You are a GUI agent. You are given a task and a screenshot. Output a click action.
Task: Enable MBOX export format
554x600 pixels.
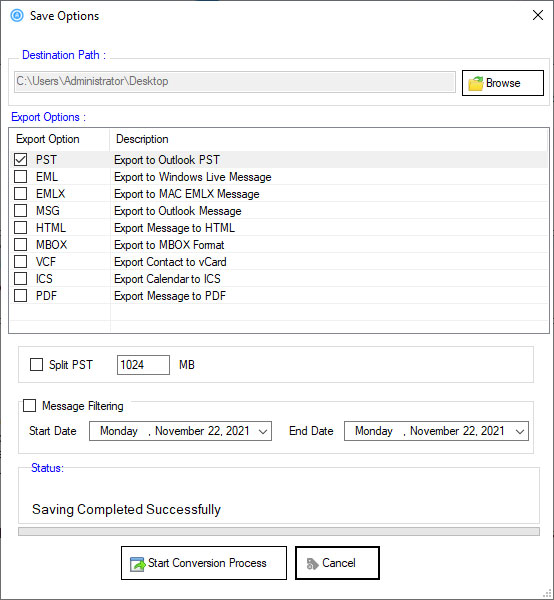click(20, 245)
